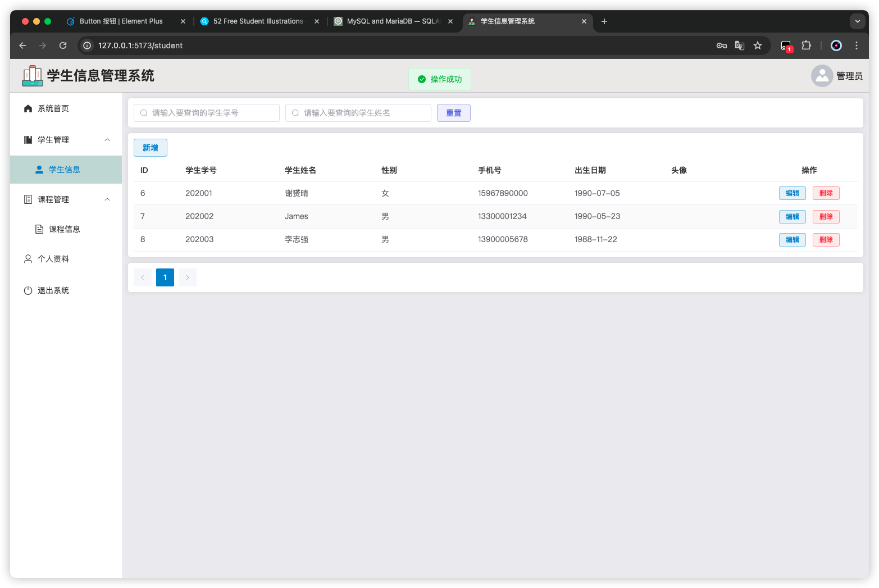This screenshot has width=879, height=588.
Task: Click the student system logo icon
Action: point(33,76)
